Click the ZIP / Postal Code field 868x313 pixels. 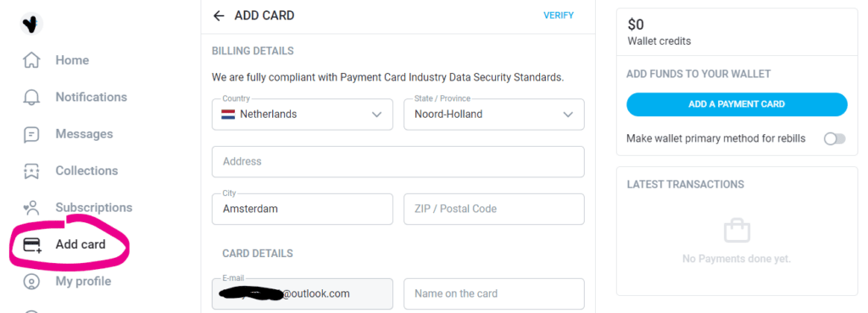pos(494,209)
